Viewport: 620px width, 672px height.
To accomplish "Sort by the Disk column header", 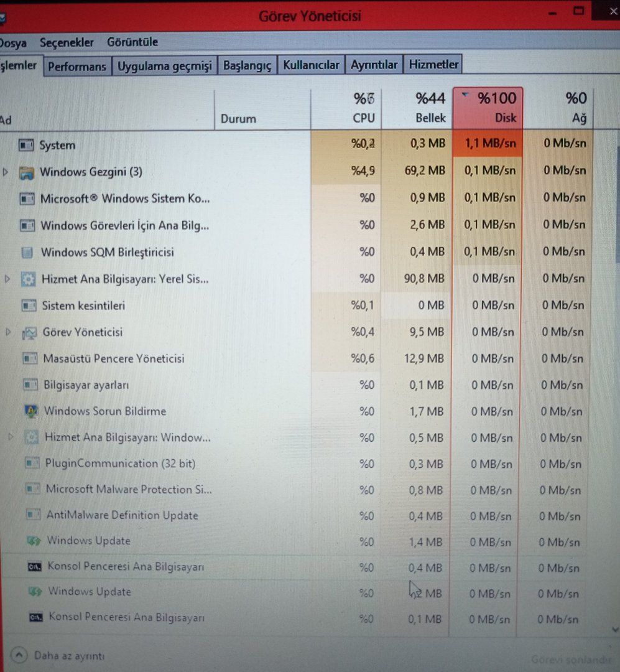I will click(x=488, y=108).
